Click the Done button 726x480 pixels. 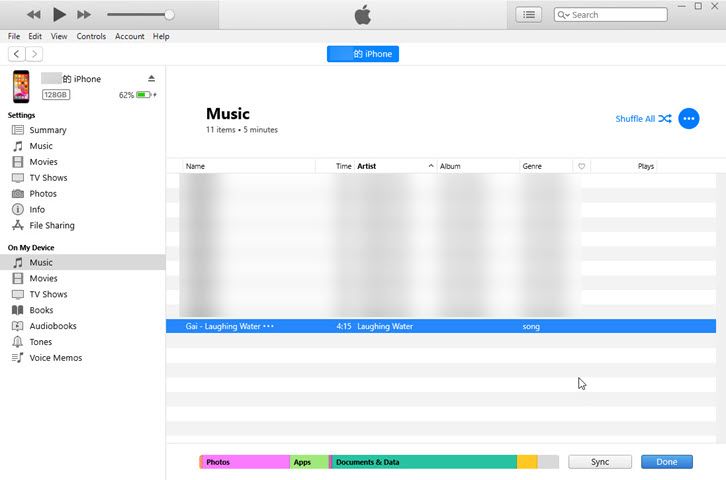[667, 462]
